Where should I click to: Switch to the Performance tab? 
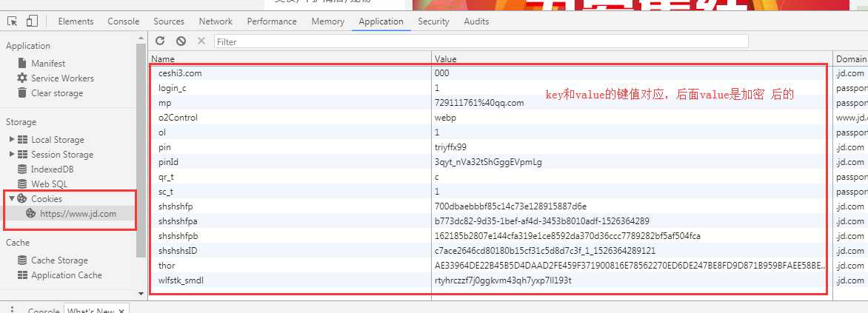pos(272,21)
